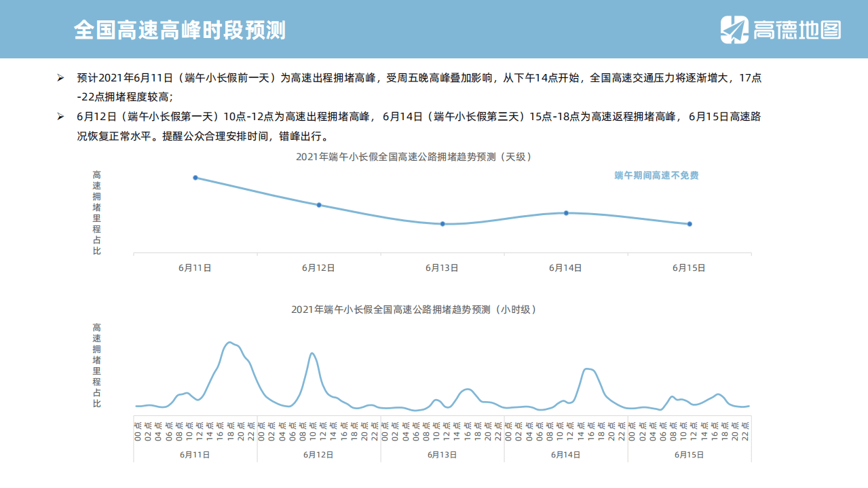Select the 6月14日 data point on daily chart
Viewport: 868px width, 488px height.
pos(566,212)
